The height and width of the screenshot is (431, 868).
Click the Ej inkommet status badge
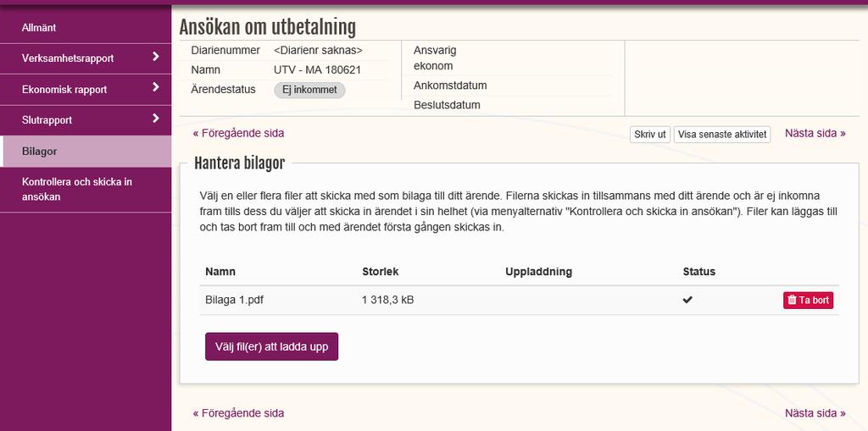pos(309,91)
